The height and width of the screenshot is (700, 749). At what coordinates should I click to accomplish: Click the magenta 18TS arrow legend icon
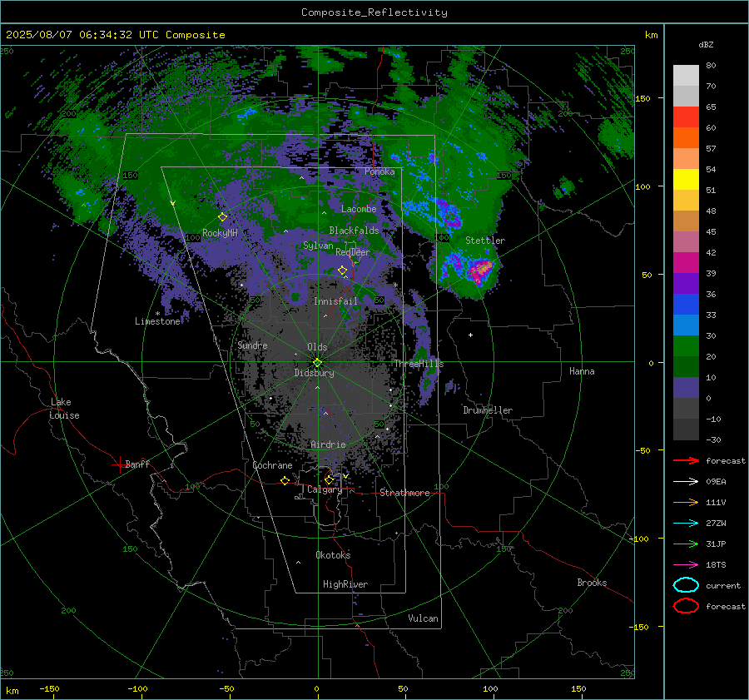[686, 565]
